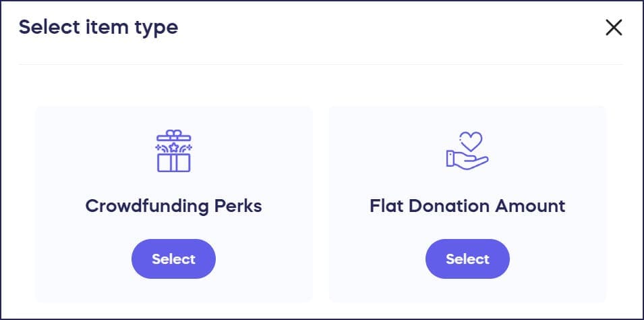
Task: Click the hand holding heart donation icon
Action: click(467, 151)
